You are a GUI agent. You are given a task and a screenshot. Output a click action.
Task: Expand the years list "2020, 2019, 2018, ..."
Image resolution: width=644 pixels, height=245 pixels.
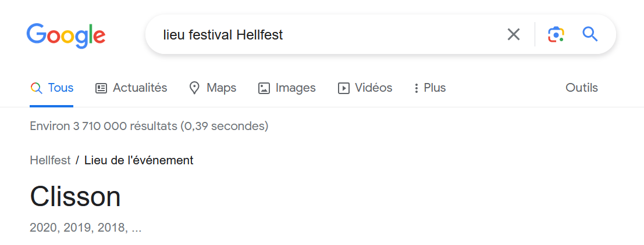coord(86,228)
